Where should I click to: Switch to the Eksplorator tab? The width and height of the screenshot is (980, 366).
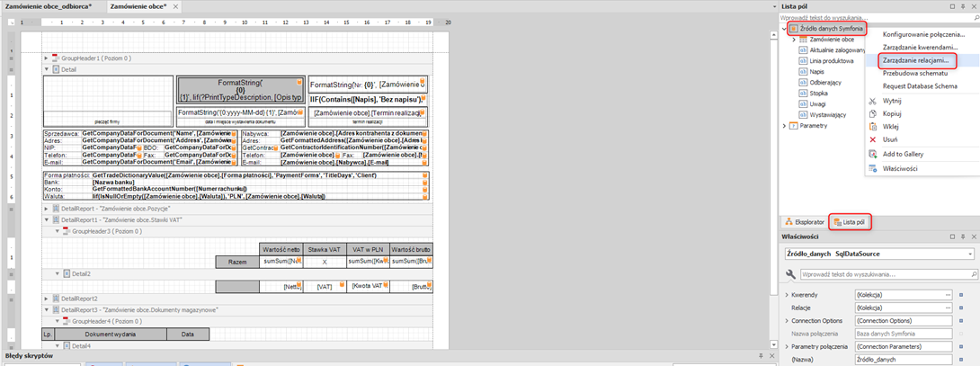804,221
